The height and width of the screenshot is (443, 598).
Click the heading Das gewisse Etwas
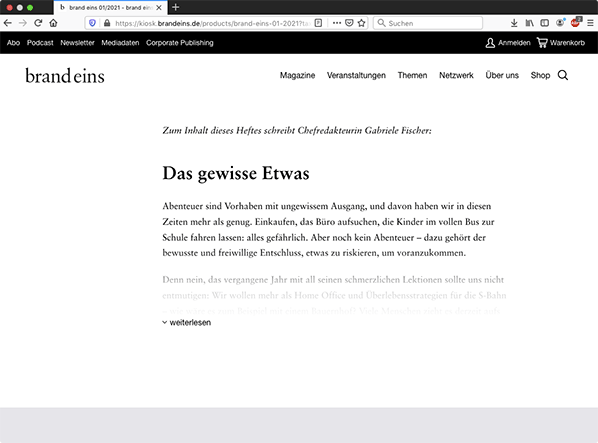click(x=236, y=173)
